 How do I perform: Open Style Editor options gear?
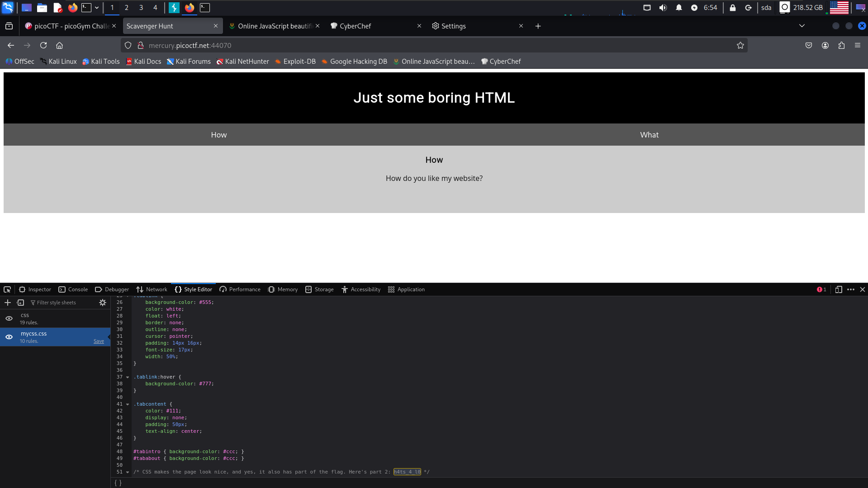103,303
